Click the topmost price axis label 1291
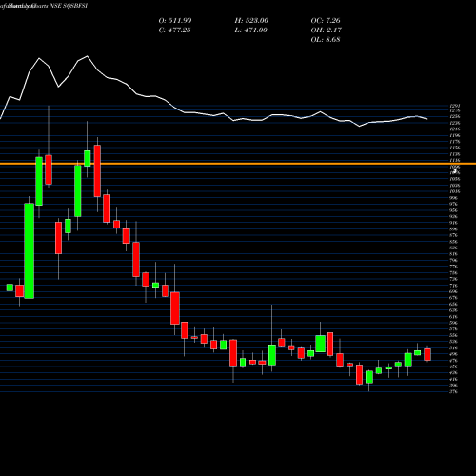 click(455, 106)
